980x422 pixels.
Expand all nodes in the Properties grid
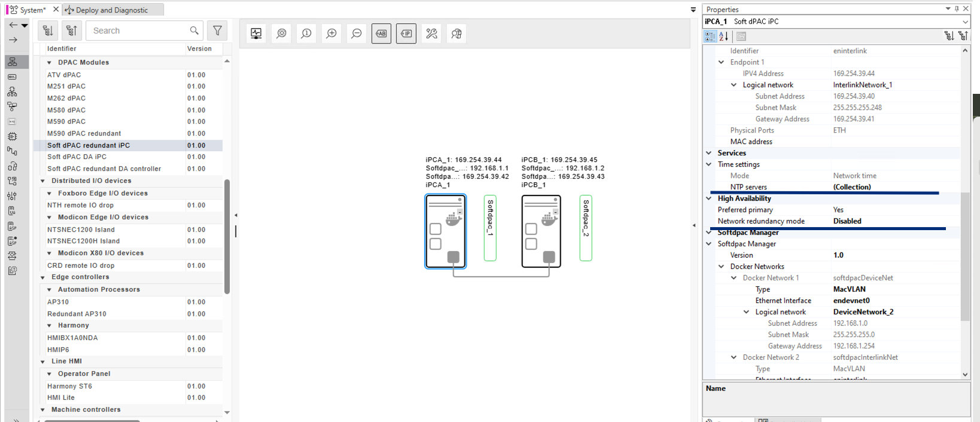(x=949, y=36)
